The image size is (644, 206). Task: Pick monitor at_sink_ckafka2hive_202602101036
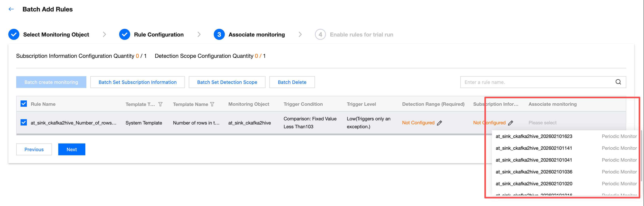point(534,172)
